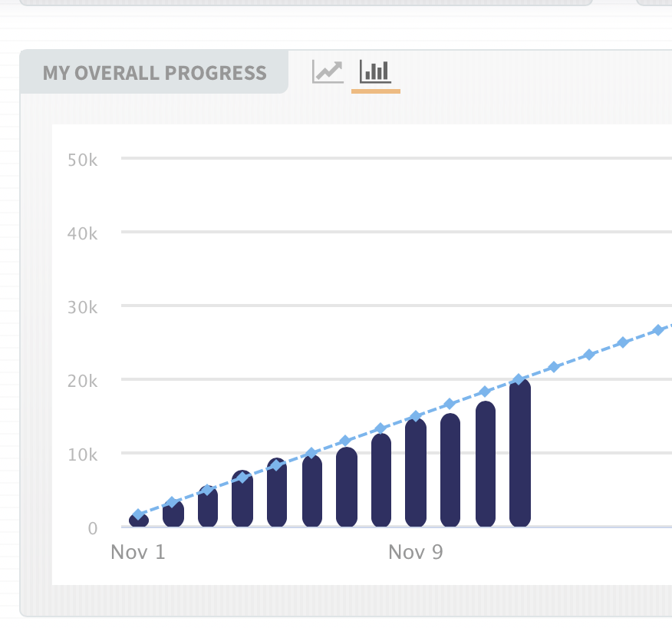Click the Nov 9 x-axis label
This screenshot has height=628, width=672.
416,552
